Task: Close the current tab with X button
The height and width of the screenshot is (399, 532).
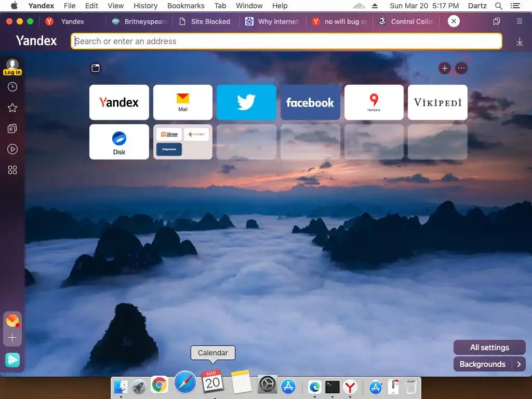Action: [454, 21]
